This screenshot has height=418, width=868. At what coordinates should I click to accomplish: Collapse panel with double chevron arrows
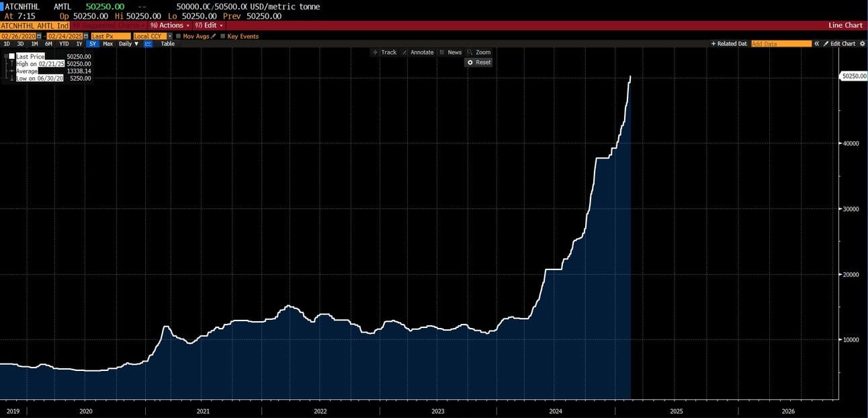817,44
